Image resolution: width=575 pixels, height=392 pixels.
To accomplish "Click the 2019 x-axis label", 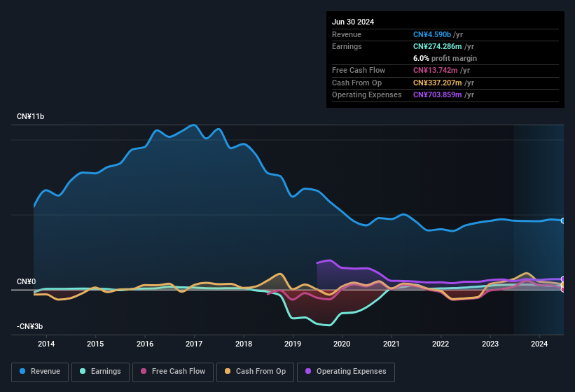I will pyautogui.click(x=293, y=344).
